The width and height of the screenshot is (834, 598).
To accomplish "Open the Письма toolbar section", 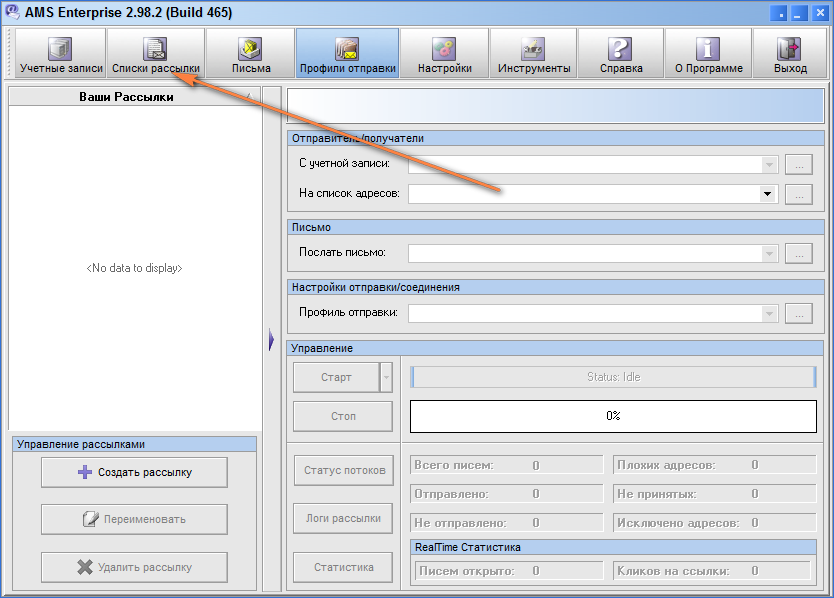I will tap(251, 54).
